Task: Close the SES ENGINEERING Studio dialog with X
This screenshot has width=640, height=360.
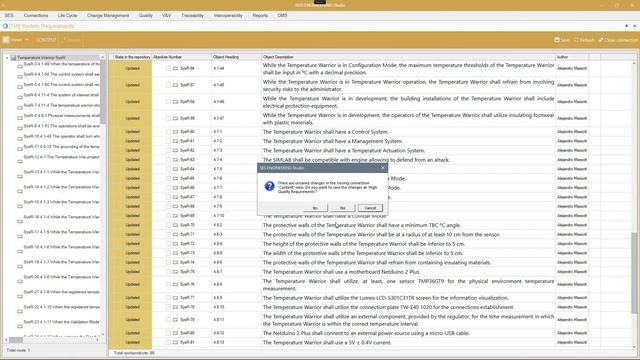Action: (x=383, y=168)
